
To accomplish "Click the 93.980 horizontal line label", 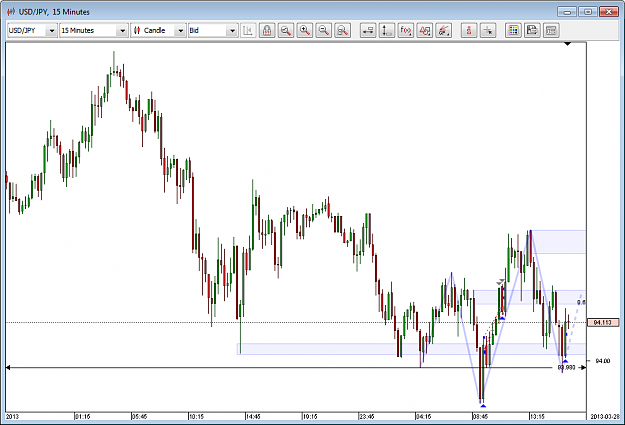I will (x=566, y=367).
